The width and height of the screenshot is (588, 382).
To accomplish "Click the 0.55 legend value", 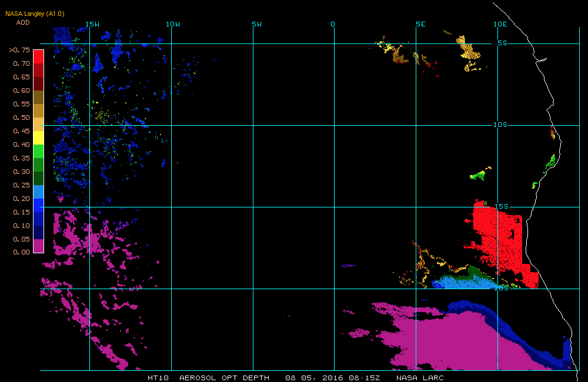I will 21,104.
